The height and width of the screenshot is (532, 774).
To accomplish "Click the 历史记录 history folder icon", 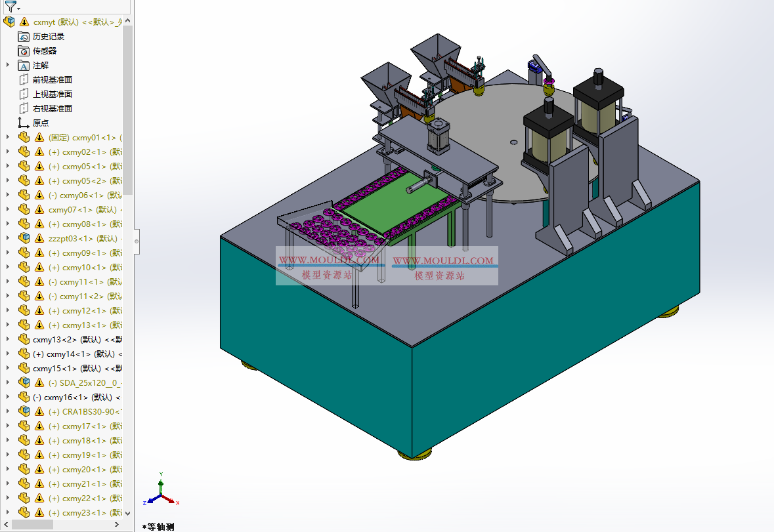I will click(24, 36).
